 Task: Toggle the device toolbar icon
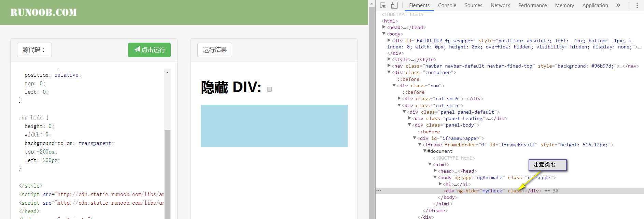tap(394, 5)
